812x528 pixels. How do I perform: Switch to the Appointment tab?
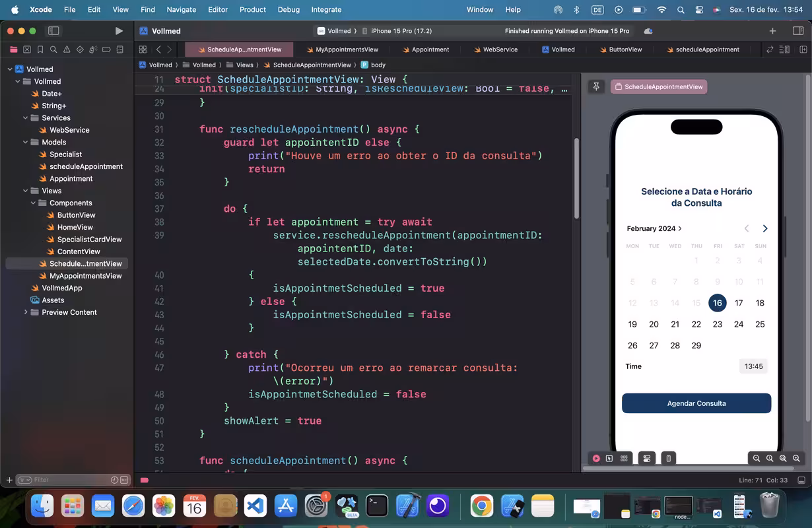pyautogui.click(x=424, y=49)
